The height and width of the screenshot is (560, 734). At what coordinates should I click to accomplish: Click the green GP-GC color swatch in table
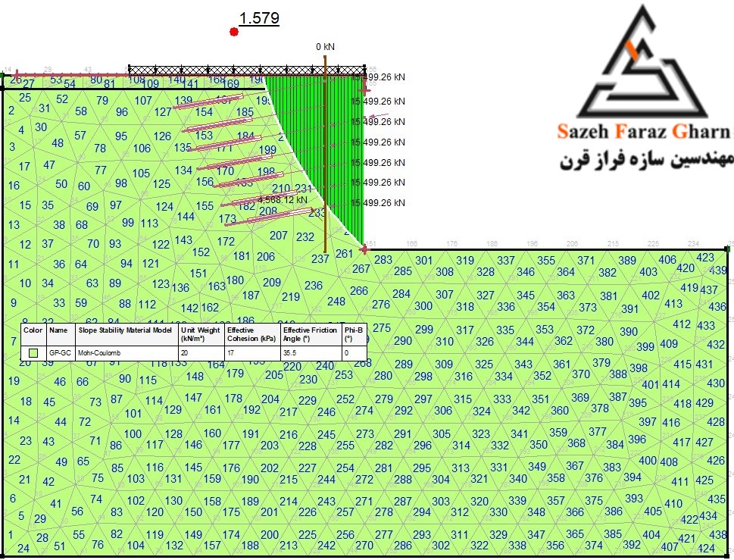33,353
